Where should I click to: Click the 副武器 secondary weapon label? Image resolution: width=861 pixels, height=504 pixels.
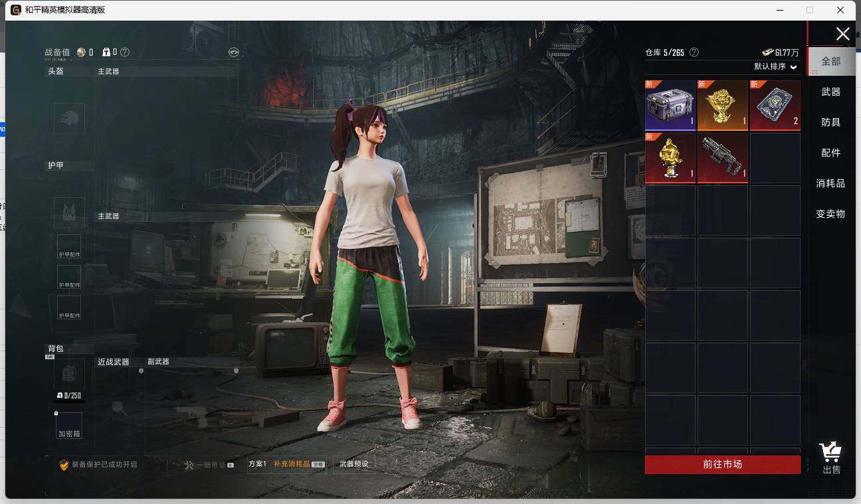pos(158,362)
